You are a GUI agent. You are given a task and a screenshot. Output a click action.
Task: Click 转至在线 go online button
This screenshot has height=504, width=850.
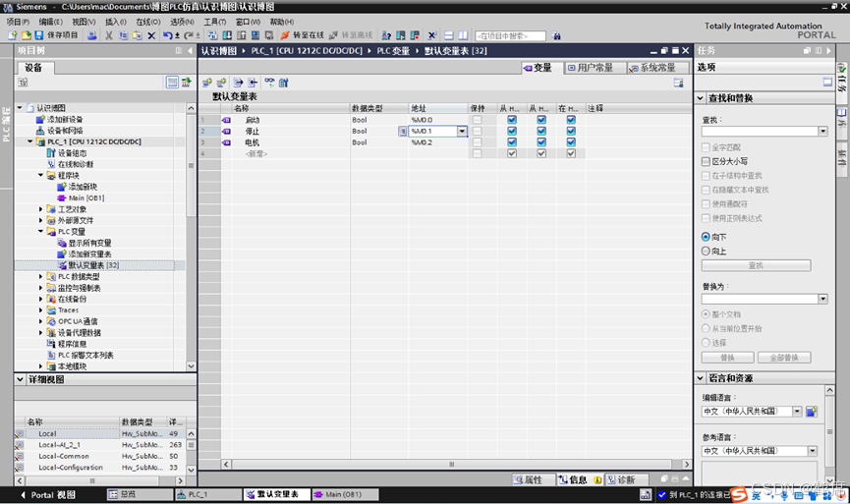[x=303, y=35]
